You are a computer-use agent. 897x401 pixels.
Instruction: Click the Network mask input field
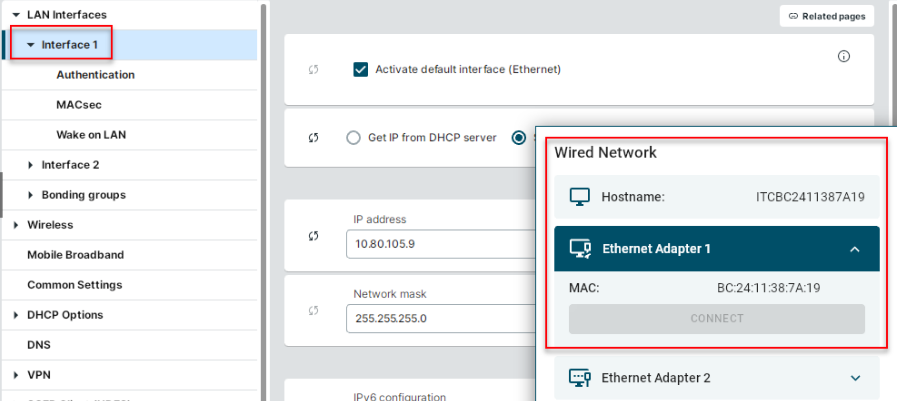click(441, 319)
